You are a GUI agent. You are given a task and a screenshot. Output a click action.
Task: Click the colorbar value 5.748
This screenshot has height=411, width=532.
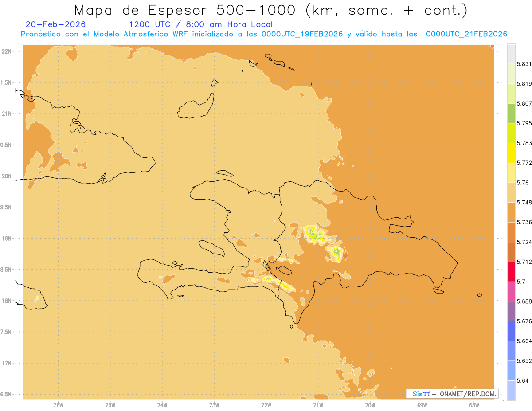pyautogui.click(x=525, y=202)
